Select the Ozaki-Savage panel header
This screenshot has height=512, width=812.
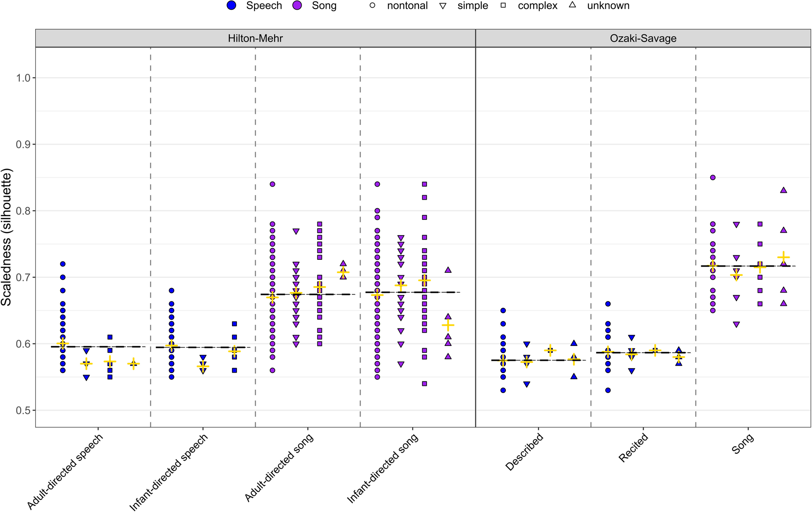pyautogui.click(x=643, y=38)
